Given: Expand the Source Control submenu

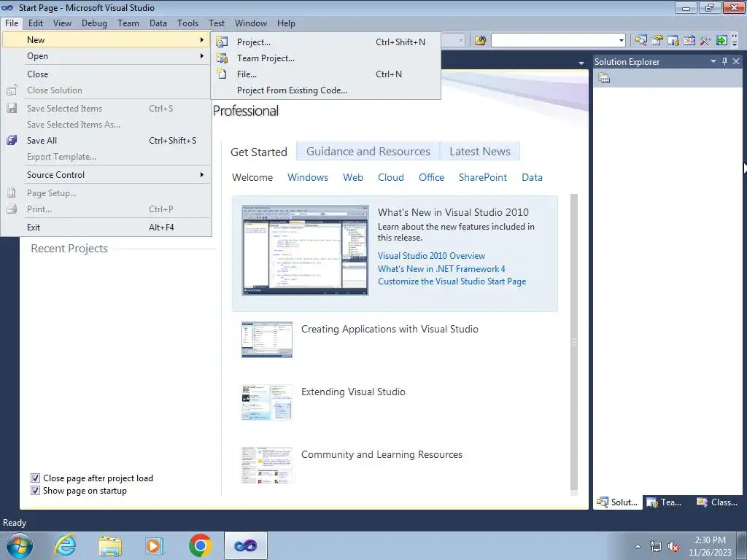Looking at the screenshot, I should point(107,175).
